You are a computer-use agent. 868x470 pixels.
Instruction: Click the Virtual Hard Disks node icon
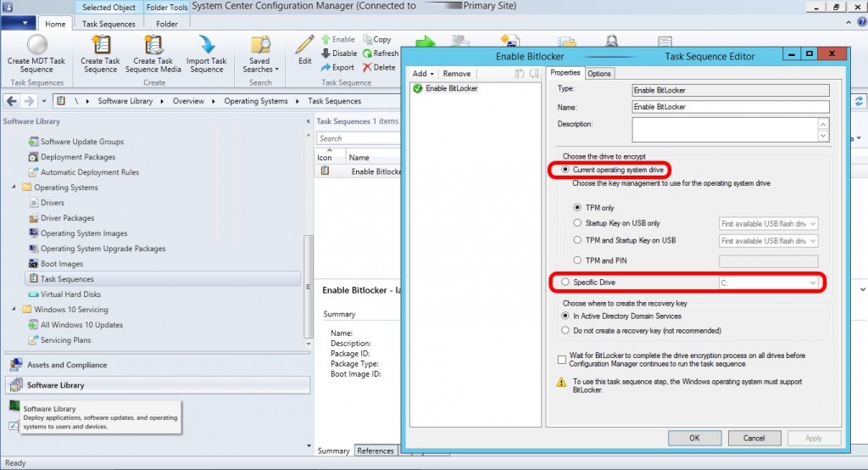coord(34,294)
